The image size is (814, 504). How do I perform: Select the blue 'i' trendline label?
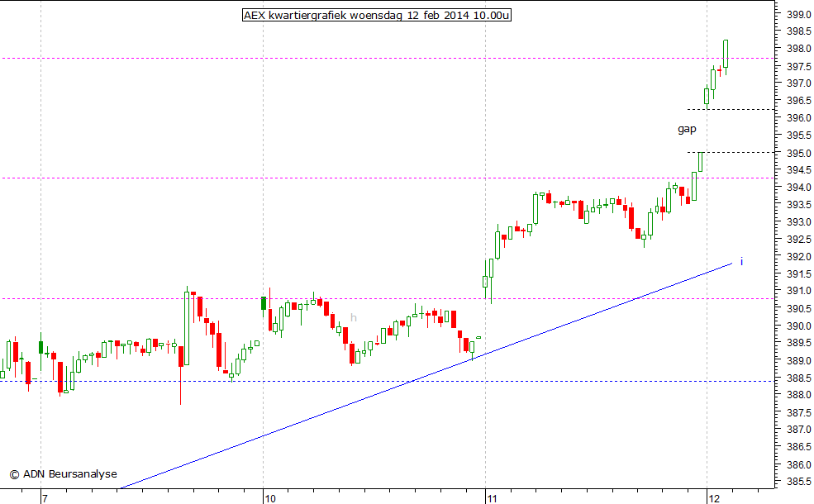click(741, 261)
